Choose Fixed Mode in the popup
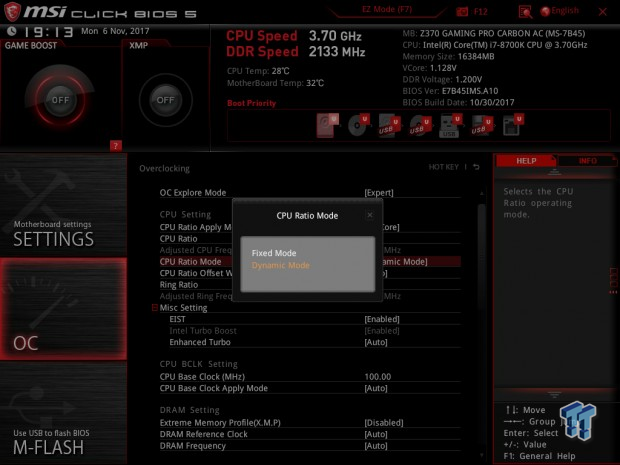This screenshot has width=620, height=465. click(274, 253)
